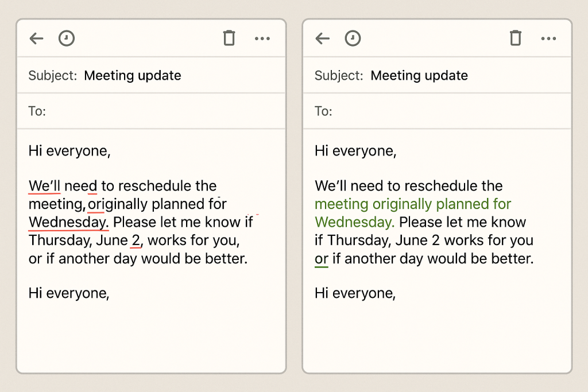The height and width of the screenshot is (392, 588).
Task: Click Subject field in right email
Action: coord(437,75)
